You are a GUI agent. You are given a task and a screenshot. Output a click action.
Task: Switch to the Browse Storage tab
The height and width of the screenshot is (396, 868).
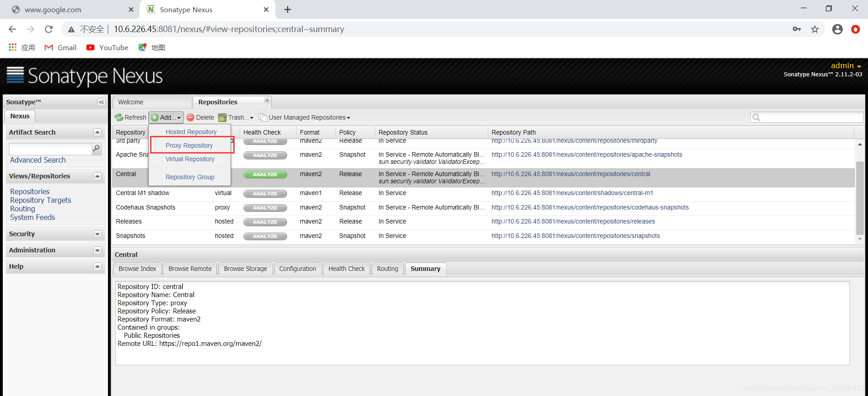click(x=245, y=269)
